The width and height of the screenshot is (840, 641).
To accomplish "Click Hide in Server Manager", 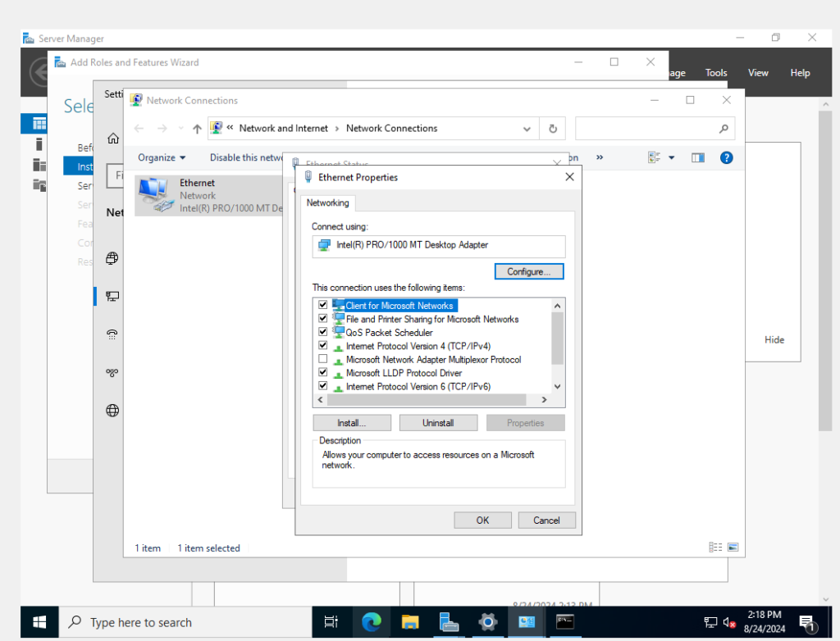I will click(x=774, y=339).
